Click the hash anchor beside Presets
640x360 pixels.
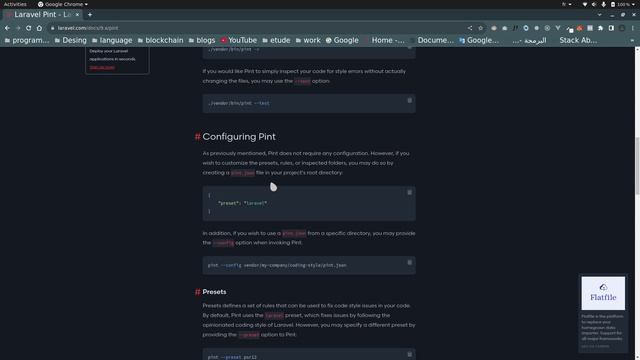(x=198, y=292)
